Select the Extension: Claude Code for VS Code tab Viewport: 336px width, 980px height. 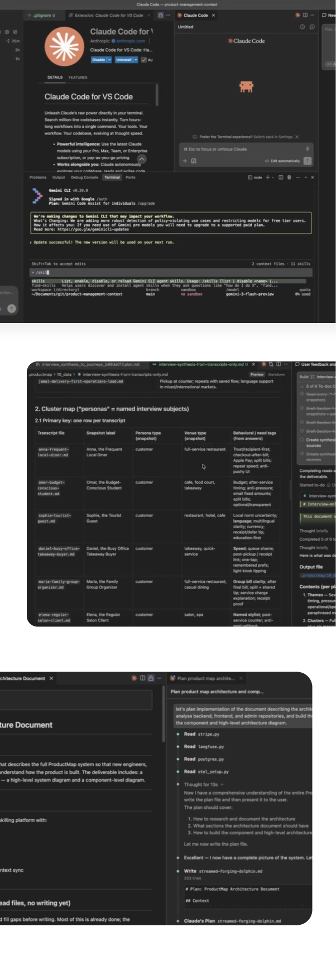(108, 15)
